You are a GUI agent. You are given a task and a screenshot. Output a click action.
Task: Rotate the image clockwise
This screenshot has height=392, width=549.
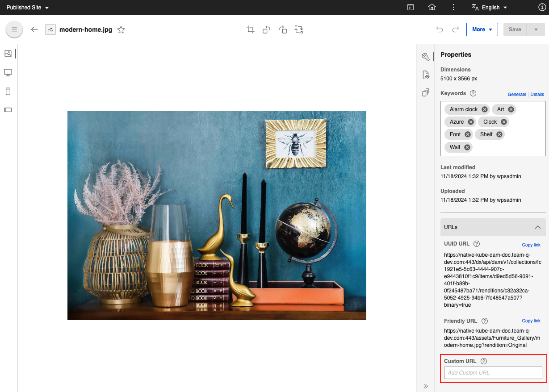point(283,29)
